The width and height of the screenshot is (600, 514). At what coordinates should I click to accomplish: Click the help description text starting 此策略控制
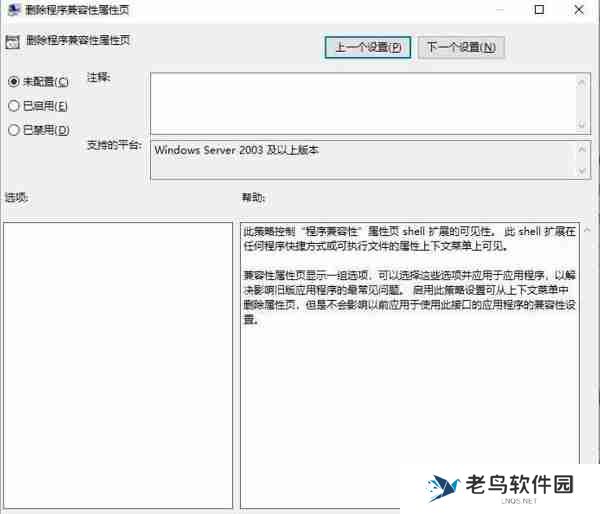coord(409,238)
